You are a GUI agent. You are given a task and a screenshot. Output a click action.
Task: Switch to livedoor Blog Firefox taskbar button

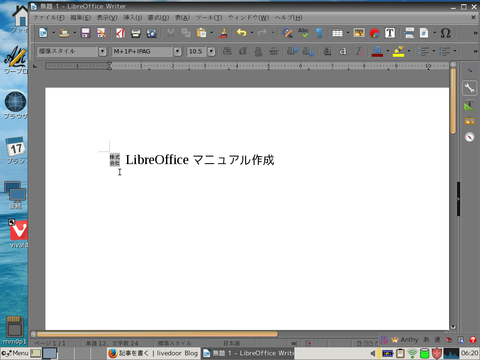154,353
